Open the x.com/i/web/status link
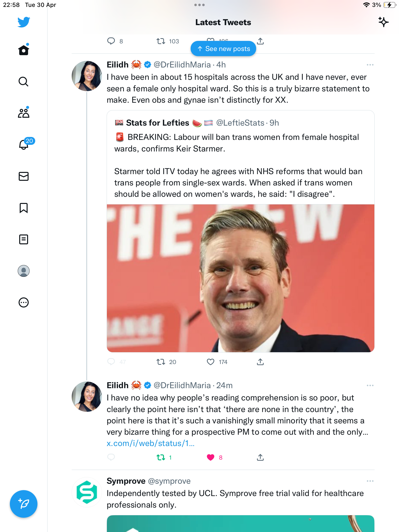The height and width of the screenshot is (532, 399). click(150, 443)
